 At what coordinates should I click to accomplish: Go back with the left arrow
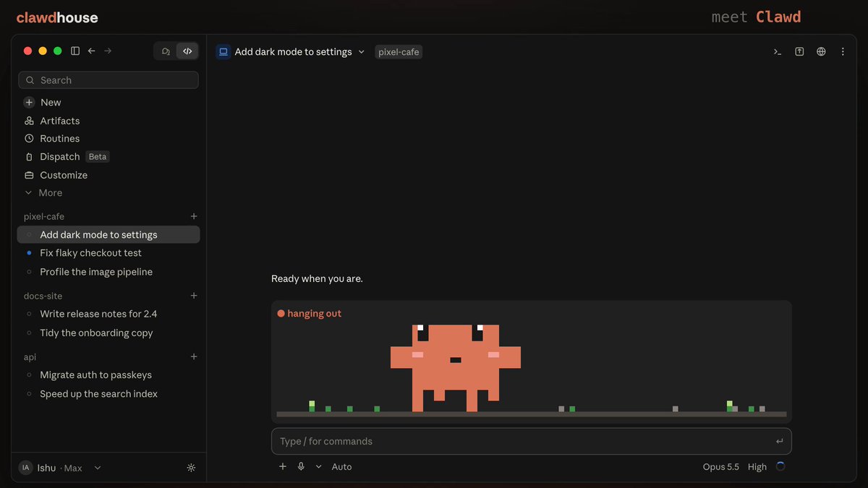pos(92,51)
